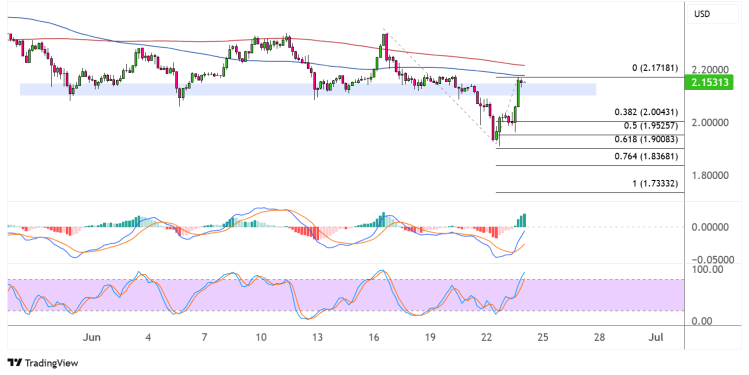This screenshot has width=749, height=375.
Task: Click the stochastic 100.00 axis value
Action: pyautogui.click(x=707, y=269)
